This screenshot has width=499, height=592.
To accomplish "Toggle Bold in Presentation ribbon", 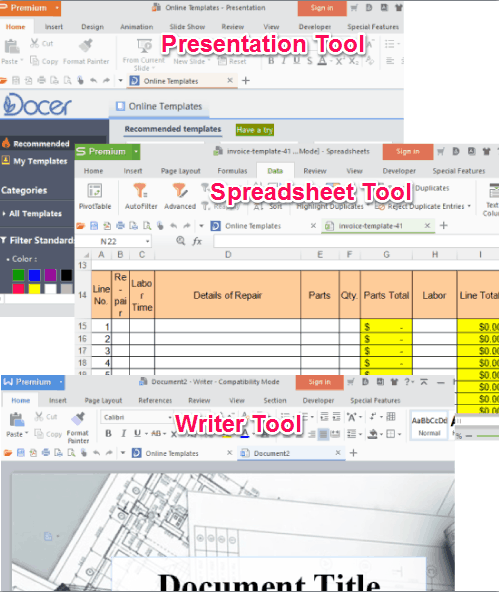I will tap(271, 61).
